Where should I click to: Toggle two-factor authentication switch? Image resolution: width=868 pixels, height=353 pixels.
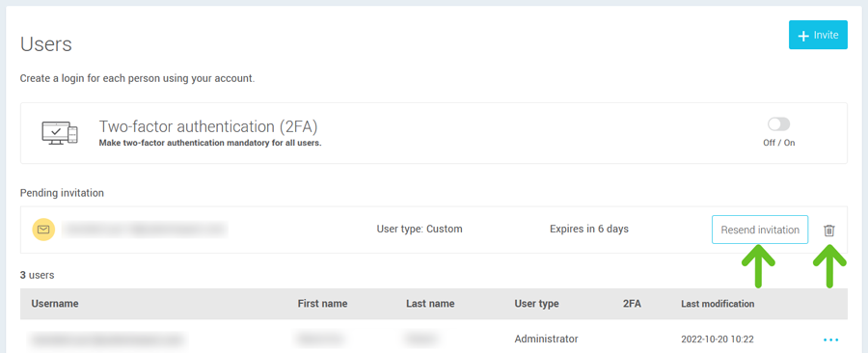click(779, 124)
